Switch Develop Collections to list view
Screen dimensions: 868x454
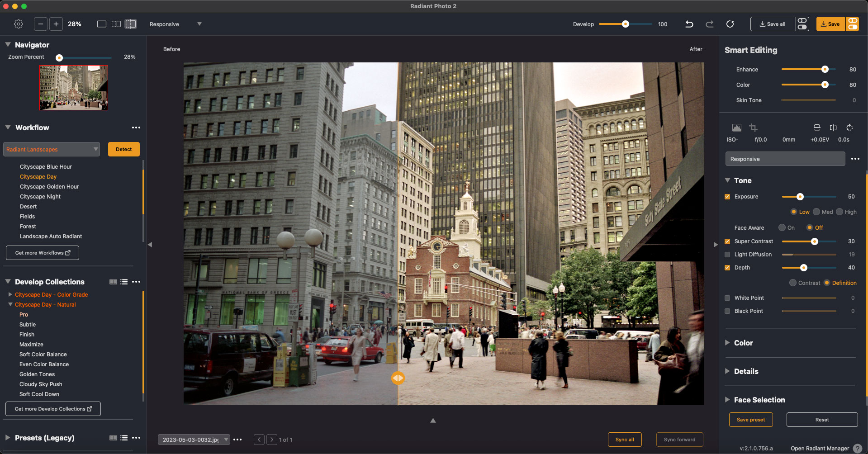pos(124,282)
